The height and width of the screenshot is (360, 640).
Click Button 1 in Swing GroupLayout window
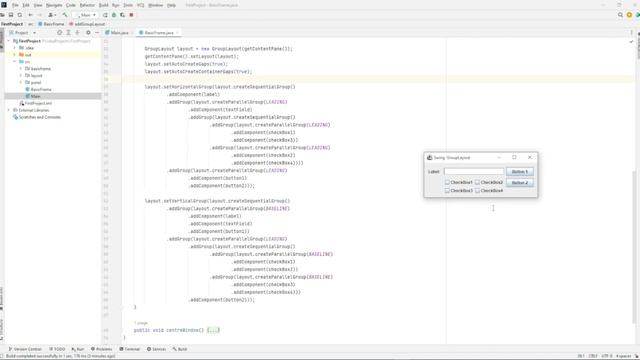520,172
